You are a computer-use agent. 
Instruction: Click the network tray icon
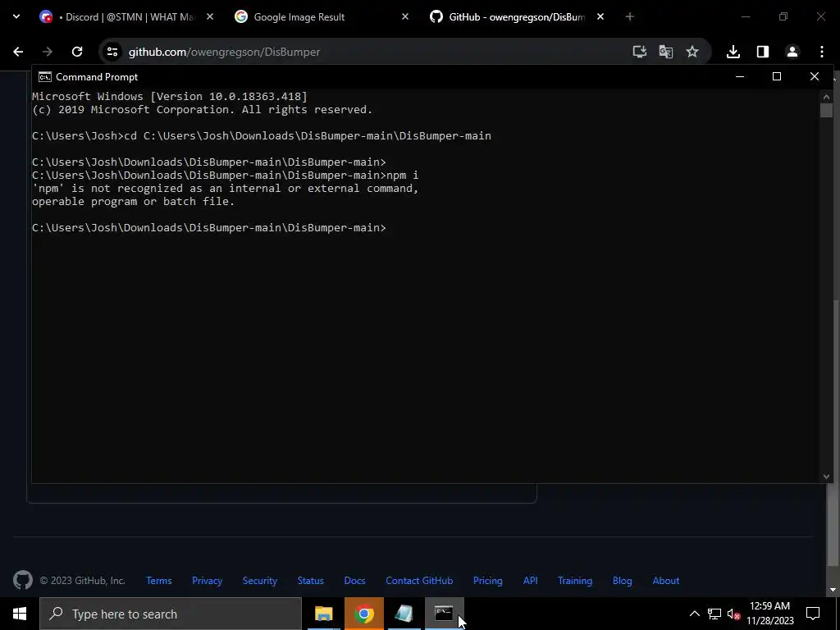[714, 614]
